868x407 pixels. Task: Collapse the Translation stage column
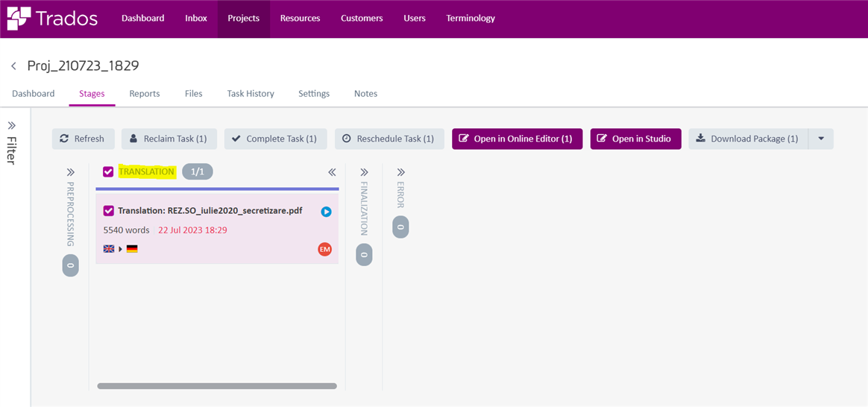[x=332, y=172]
